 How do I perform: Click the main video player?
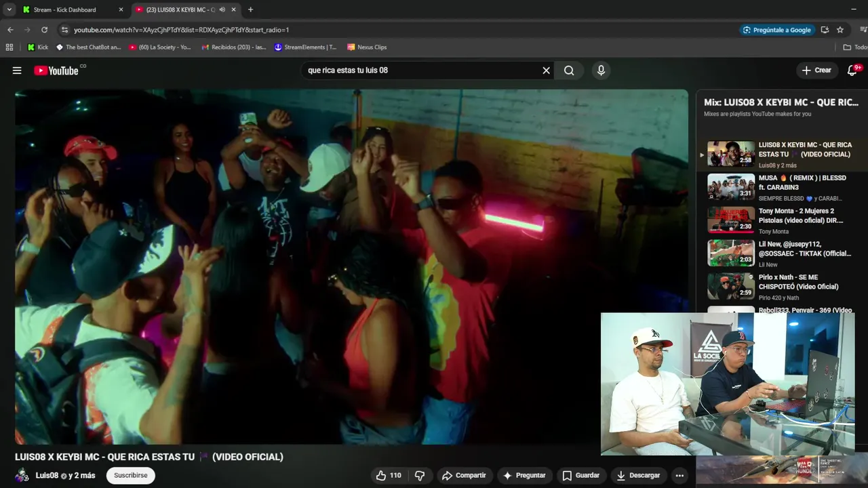coord(351,266)
